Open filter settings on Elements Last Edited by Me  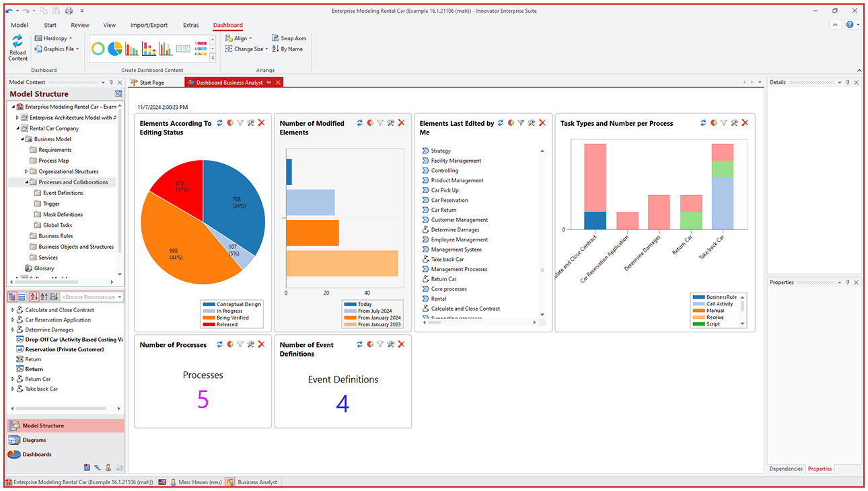[x=521, y=123]
